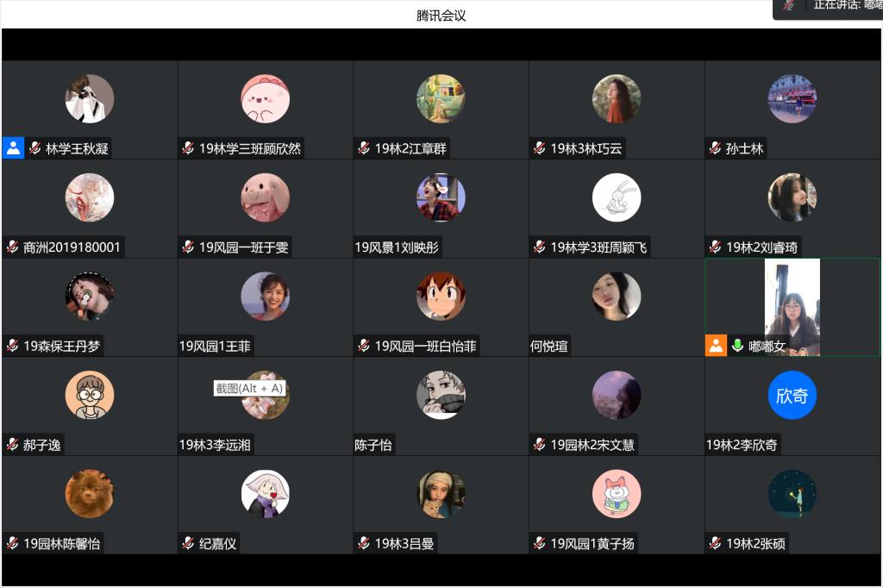Screen dimensions: 883x588
Task: Select 19风园一班白怡菲 anime avatar
Action: tap(441, 297)
